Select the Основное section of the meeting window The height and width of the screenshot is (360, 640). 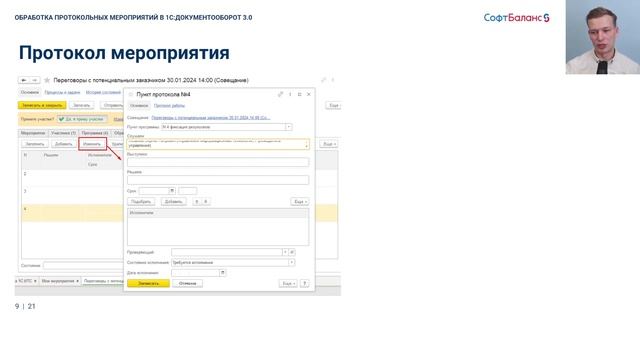point(30,93)
